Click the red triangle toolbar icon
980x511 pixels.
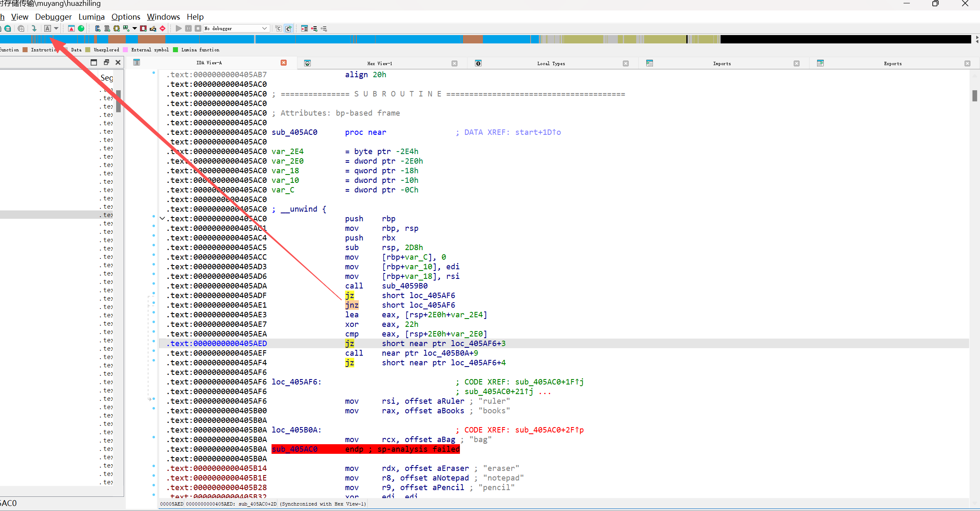tap(71, 28)
